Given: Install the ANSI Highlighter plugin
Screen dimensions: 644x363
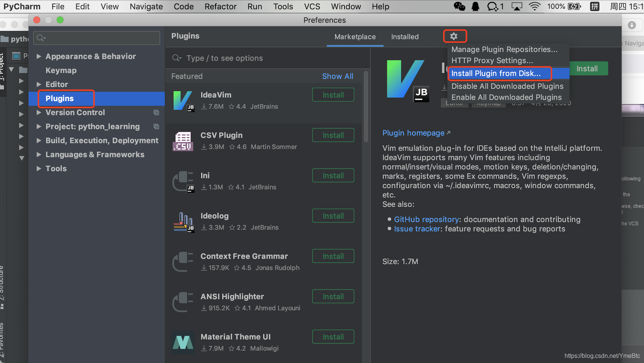Looking at the screenshot, I should (x=333, y=296).
